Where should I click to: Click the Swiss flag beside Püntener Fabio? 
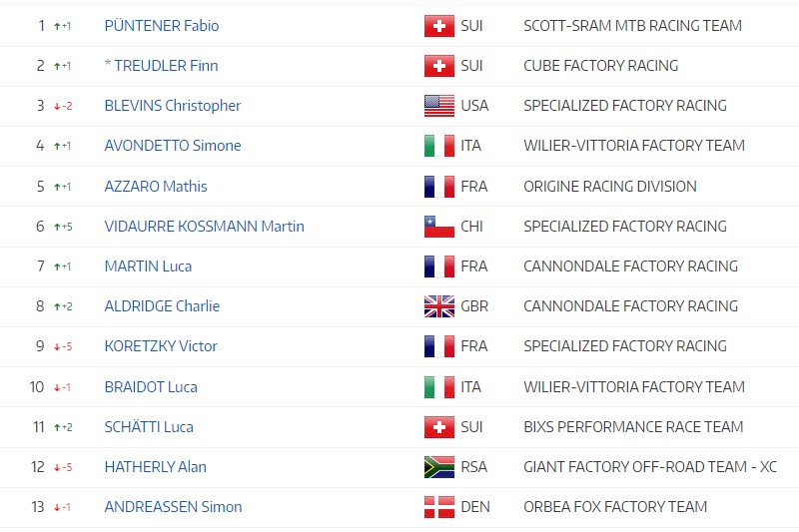pyautogui.click(x=439, y=26)
